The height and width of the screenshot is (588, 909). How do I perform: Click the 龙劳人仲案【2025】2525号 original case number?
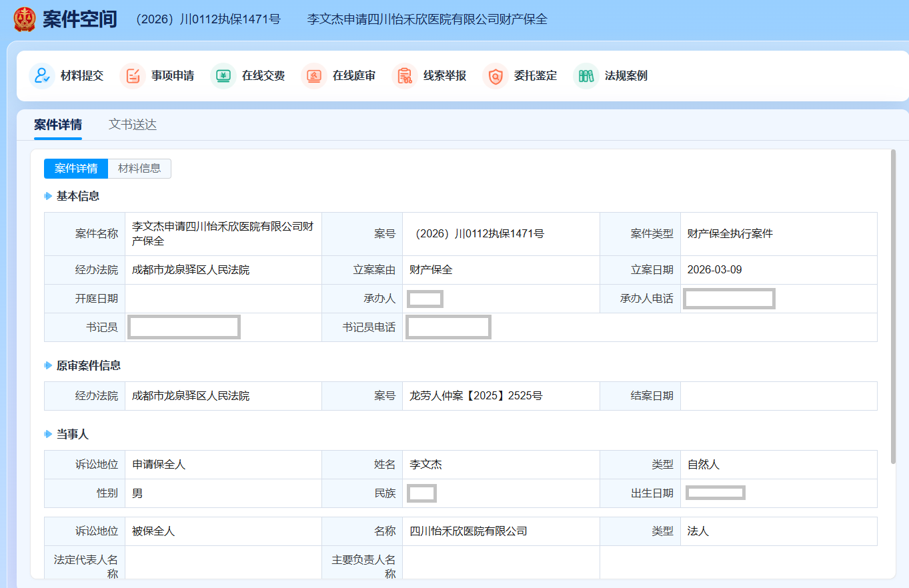click(x=476, y=396)
